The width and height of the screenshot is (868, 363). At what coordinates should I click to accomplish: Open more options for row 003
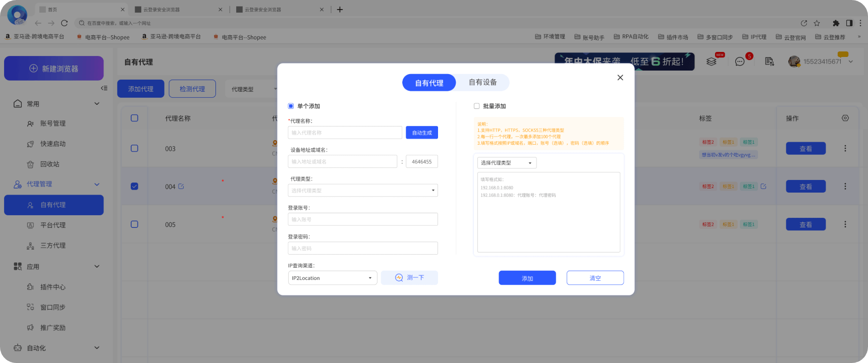click(845, 148)
